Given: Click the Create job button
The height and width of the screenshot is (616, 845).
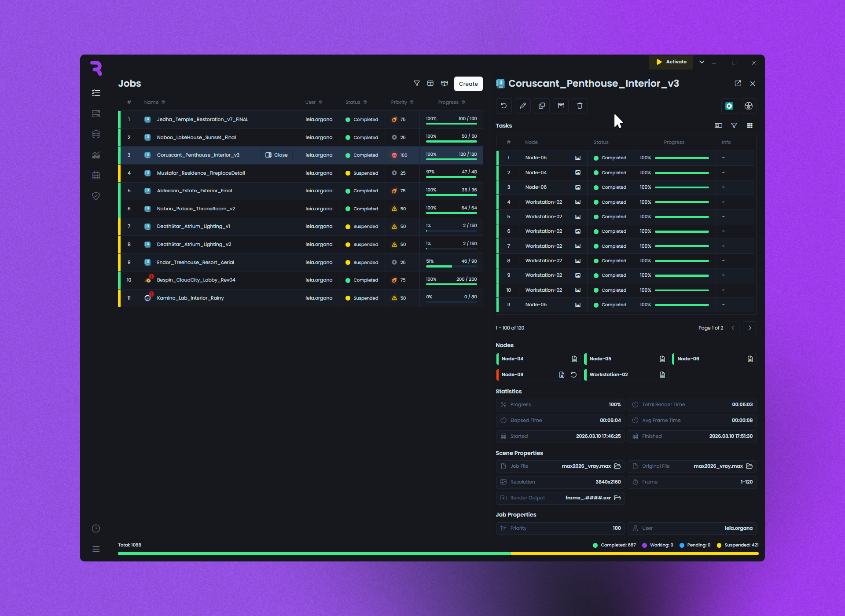Looking at the screenshot, I should tap(468, 84).
